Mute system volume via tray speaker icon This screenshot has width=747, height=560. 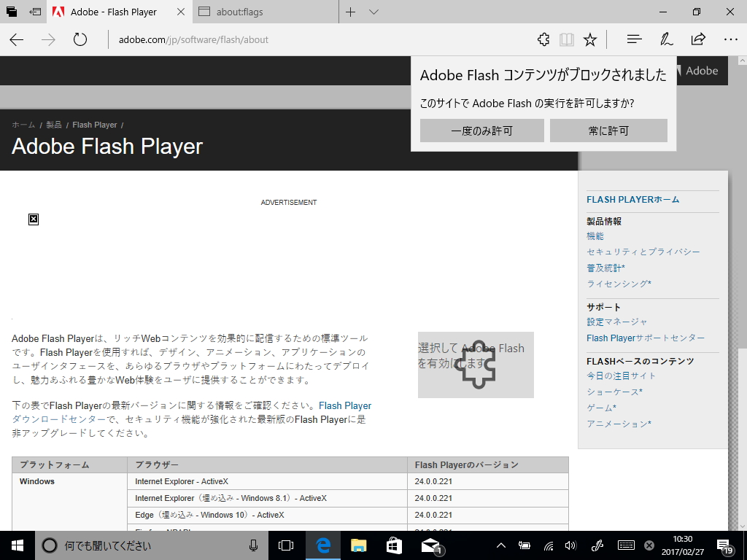click(570, 545)
